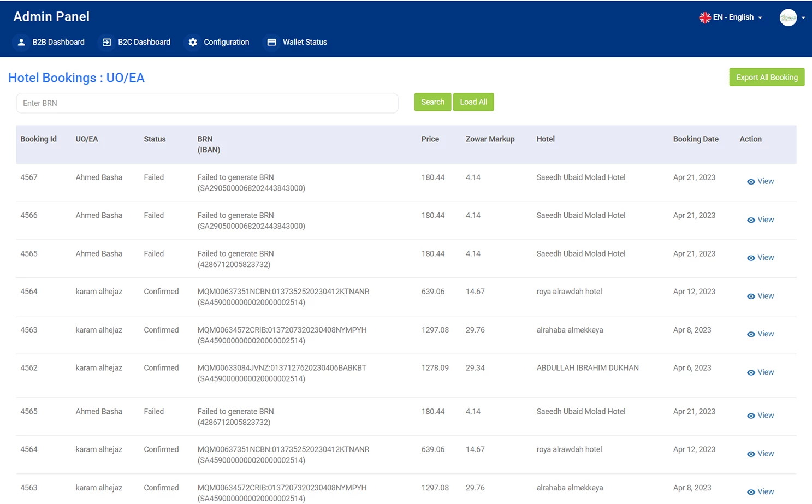
Task: Go to Wallet Status from the navigation bar
Action: pyautogui.click(x=305, y=42)
